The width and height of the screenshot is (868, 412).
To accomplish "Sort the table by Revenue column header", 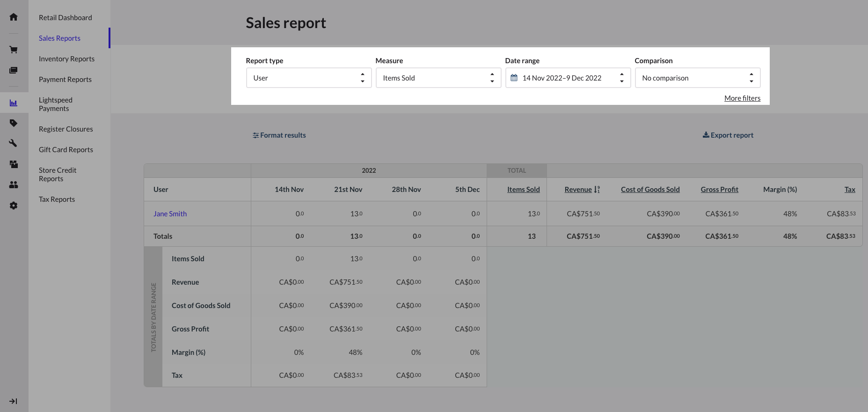I will (578, 190).
